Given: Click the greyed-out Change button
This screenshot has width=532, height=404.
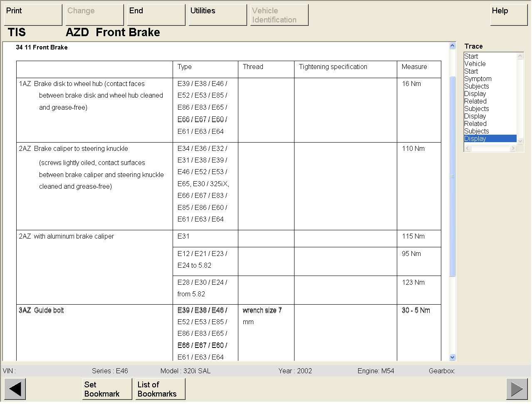Looking at the screenshot, I should (95, 15).
